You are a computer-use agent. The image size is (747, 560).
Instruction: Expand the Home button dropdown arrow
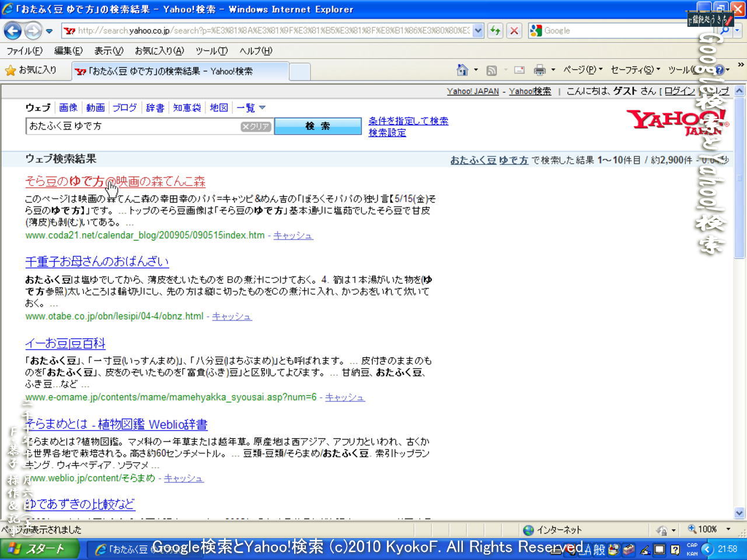[x=476, y=70]
